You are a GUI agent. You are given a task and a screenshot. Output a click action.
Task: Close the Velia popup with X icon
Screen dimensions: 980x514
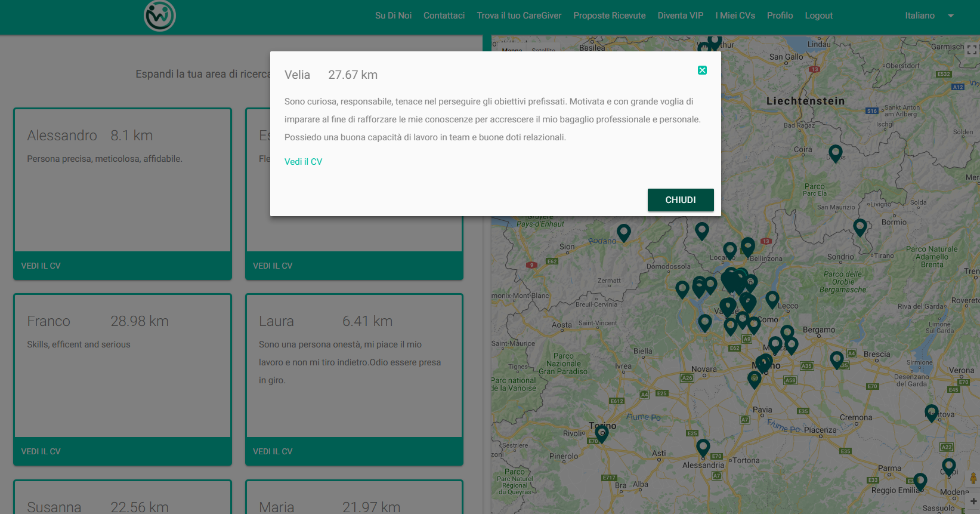pyautogui.click(x=702, y=70)
